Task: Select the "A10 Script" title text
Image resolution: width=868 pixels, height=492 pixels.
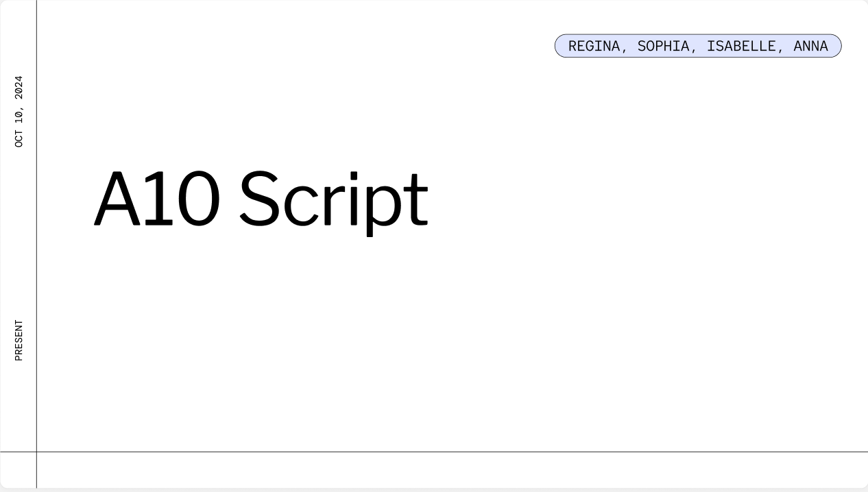Action: (261, 199)
